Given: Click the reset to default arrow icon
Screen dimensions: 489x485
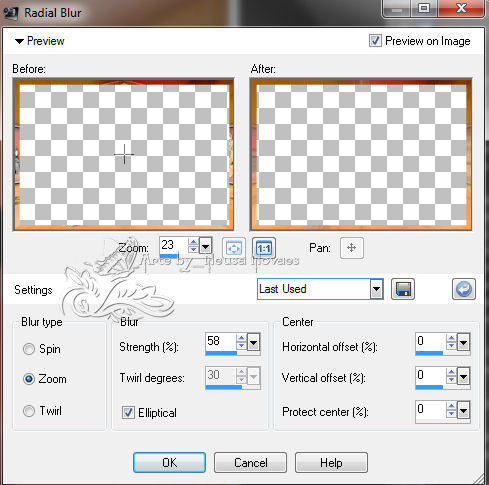Looking at the screenshot, I should pyautogui.click(x=464, y=289).
